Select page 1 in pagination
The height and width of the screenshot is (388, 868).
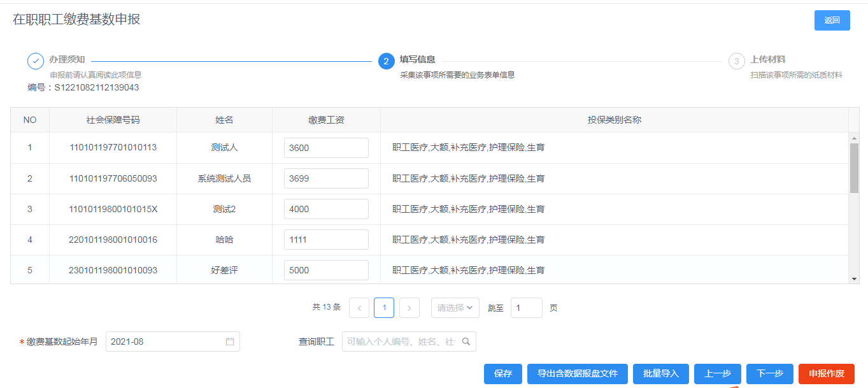(x=384, y=308)
